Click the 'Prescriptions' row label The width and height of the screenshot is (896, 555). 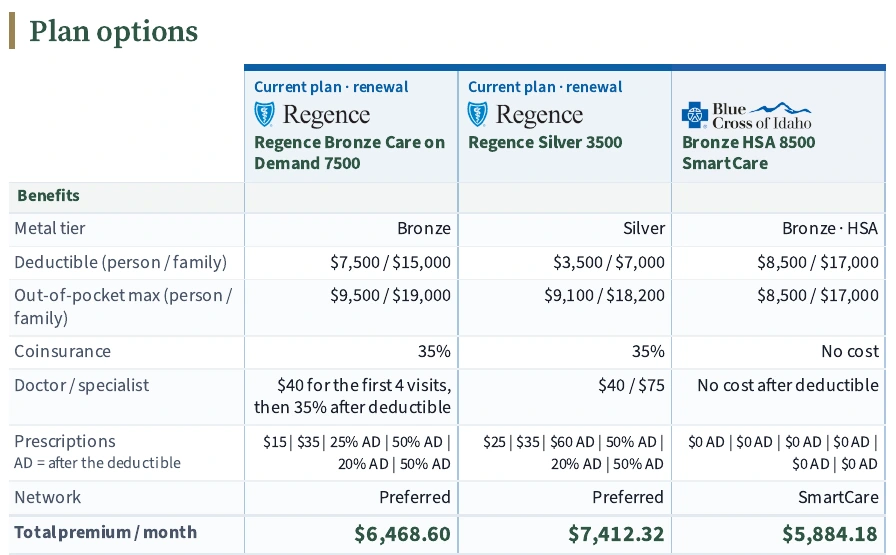(x=65, y=441)
